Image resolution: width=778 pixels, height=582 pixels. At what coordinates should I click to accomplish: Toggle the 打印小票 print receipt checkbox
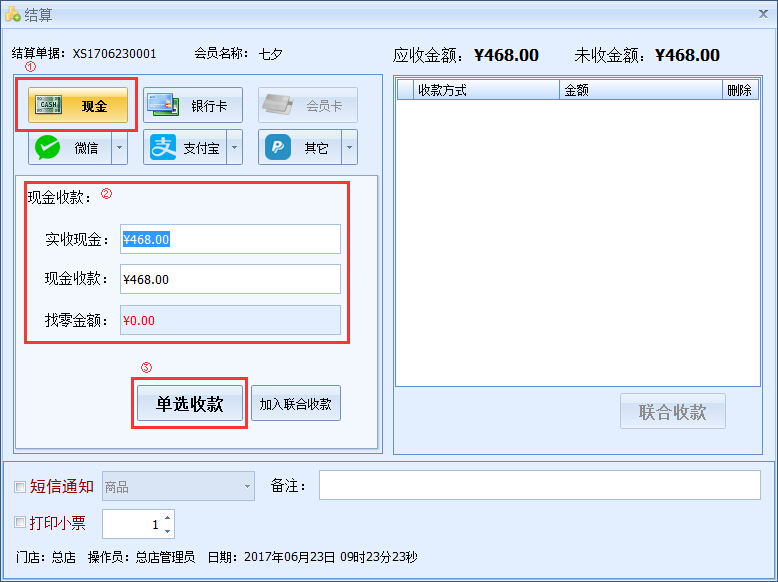pyautogui.click(x=20, y=523)
